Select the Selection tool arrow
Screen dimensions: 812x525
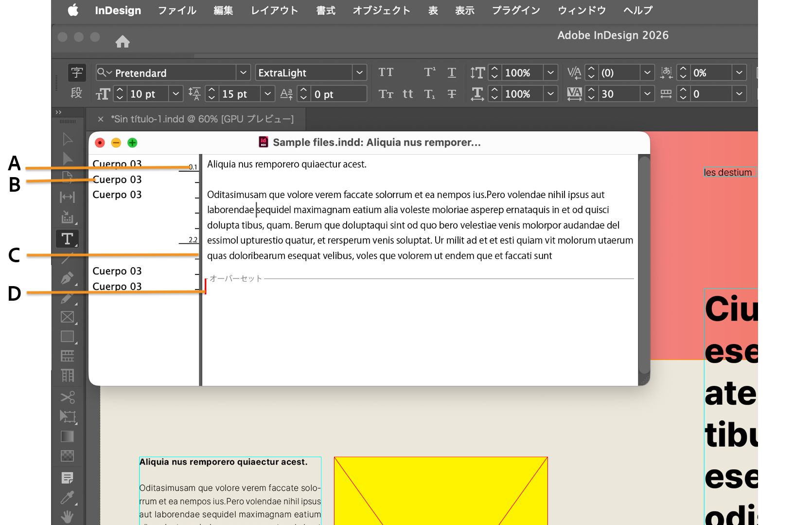point(68,139)
